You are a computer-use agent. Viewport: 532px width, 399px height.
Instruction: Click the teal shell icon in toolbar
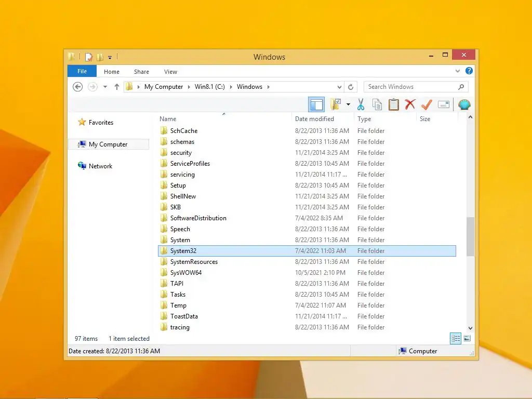[464, 104]
